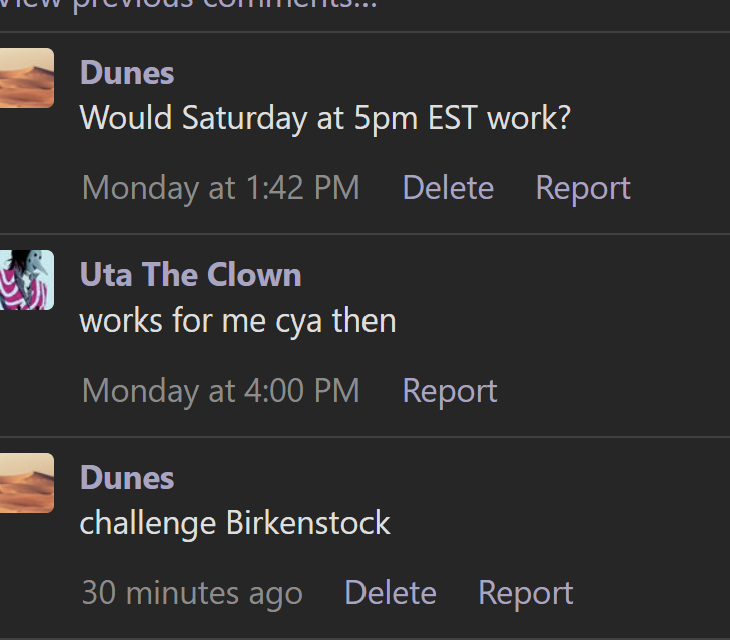The image size is (730, 640).
Task: Report the comment posted 30 minutes ago
Action: point(526,593)
